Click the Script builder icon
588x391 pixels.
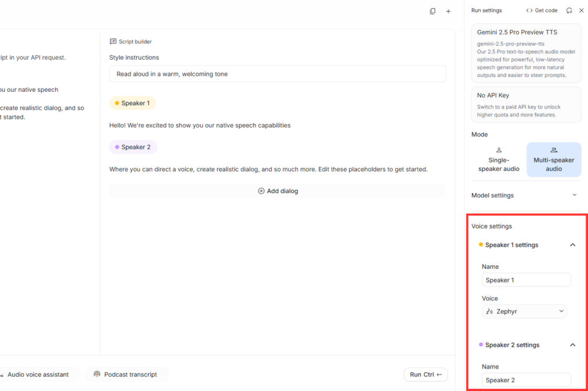(x=113, y=41)
